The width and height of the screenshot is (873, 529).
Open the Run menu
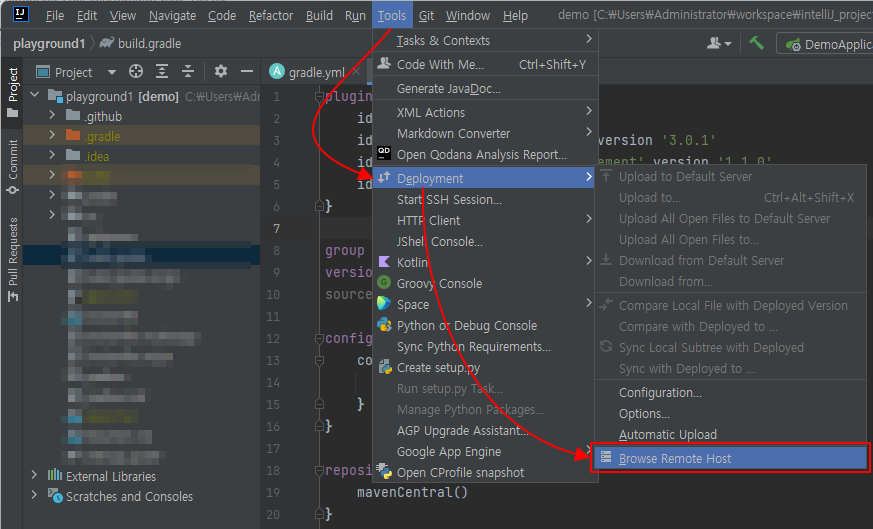click(x=355, y=16)
